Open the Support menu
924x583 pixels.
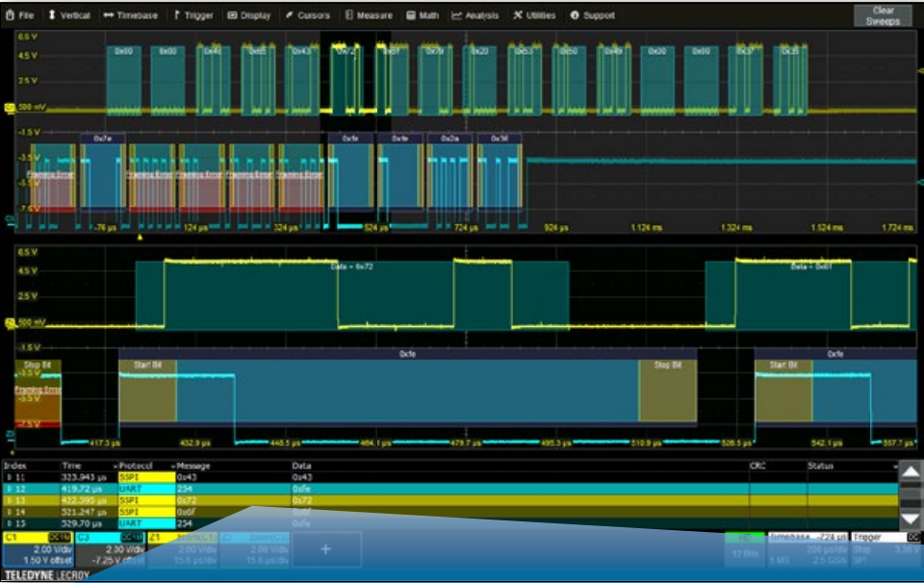(x=593, y=15)
